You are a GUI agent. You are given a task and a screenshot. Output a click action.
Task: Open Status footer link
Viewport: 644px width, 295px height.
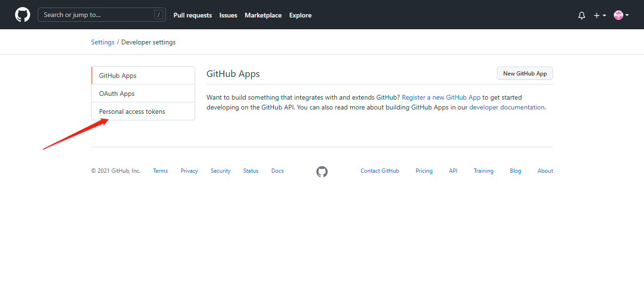[x=251, y=171]
